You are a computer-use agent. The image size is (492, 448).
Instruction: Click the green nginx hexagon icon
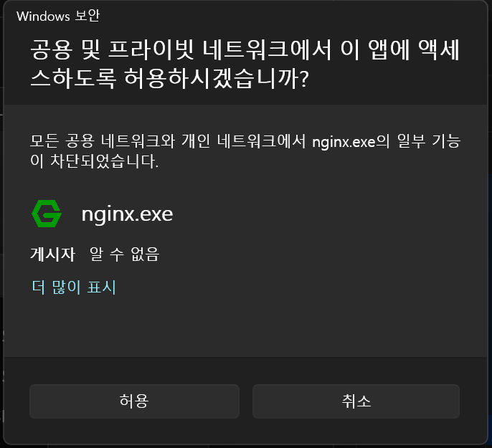47,214
